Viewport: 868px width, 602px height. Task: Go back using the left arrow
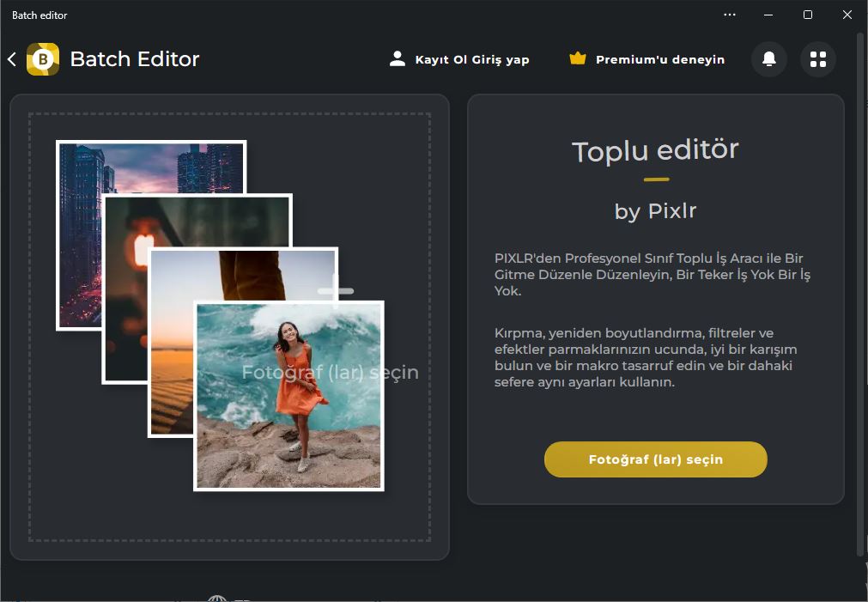(x=12, y=59)
